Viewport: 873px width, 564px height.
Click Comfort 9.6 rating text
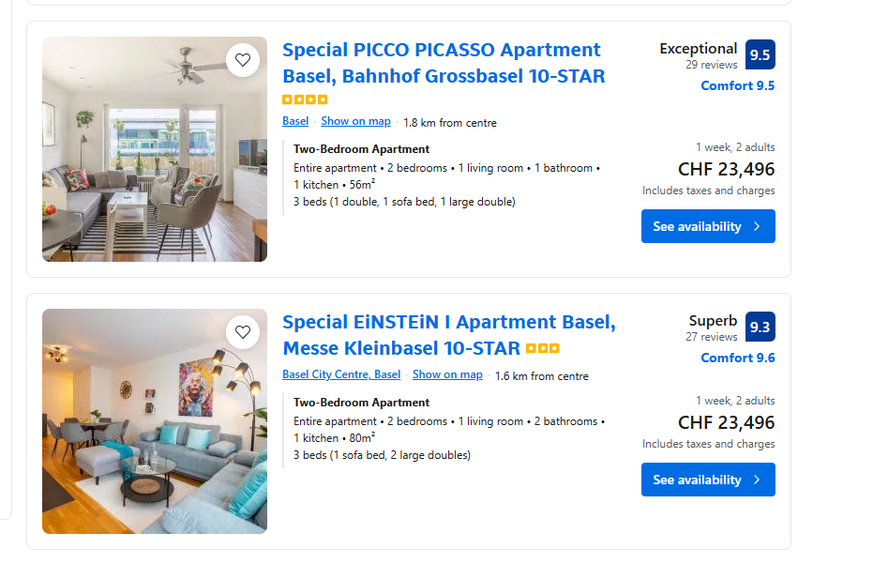[x=737, y=358]
